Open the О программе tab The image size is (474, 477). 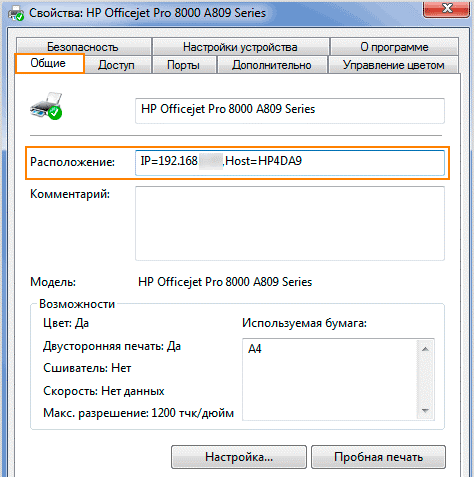pyautogui.click(x=394, y=47)
